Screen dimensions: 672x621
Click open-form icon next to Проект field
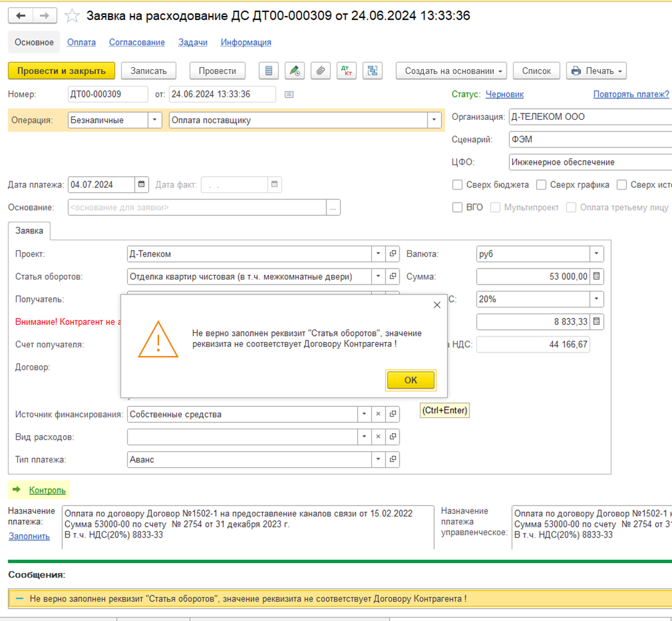click(393, 254)
